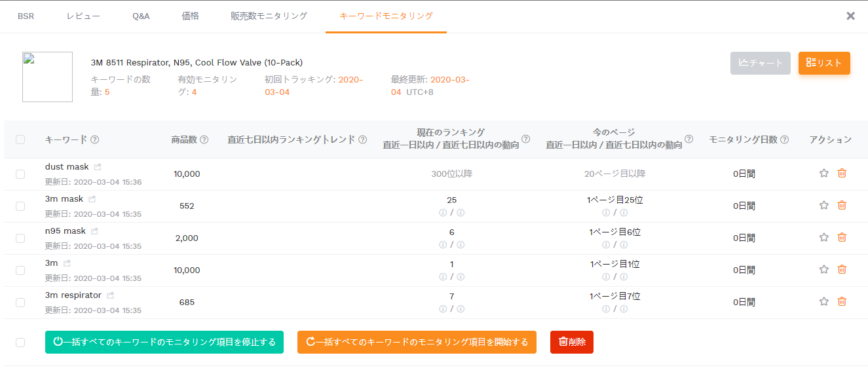Viewport: 868px width, 370px height.
Task: Open the 販売数モニタリング tab
Action: (x=269, y=16)
